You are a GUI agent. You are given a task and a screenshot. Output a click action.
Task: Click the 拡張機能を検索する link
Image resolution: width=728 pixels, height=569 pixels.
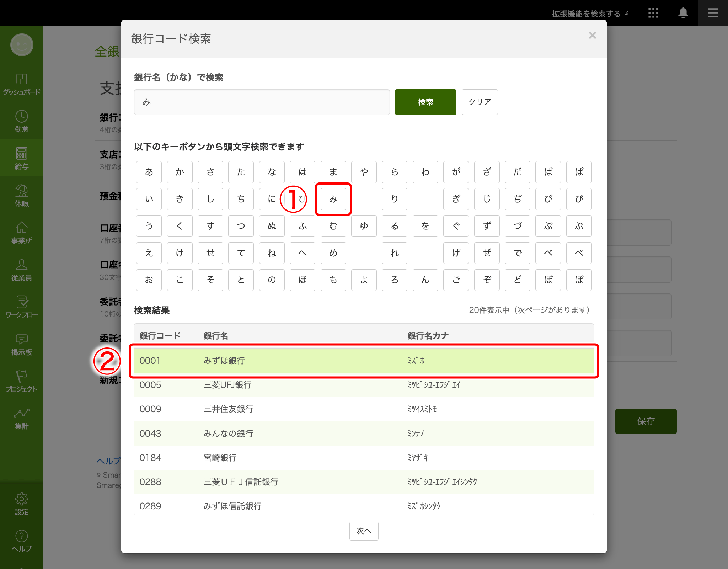click(x=590, y=14)
